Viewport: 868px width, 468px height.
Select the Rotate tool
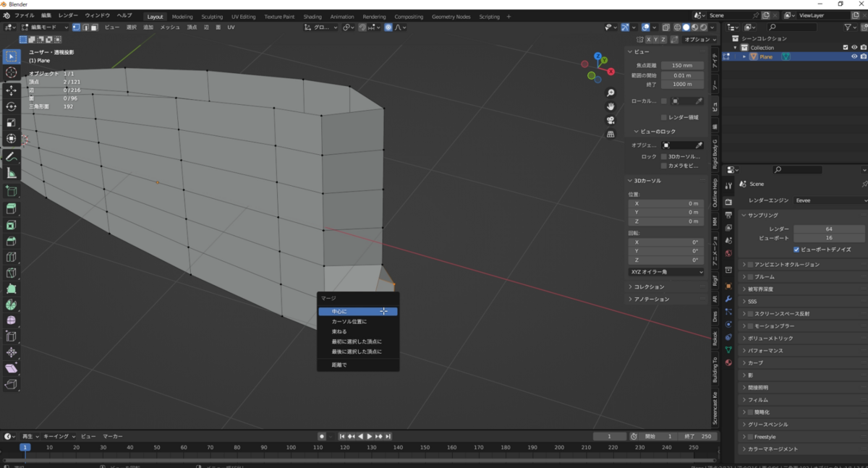(x=12, y=106)
